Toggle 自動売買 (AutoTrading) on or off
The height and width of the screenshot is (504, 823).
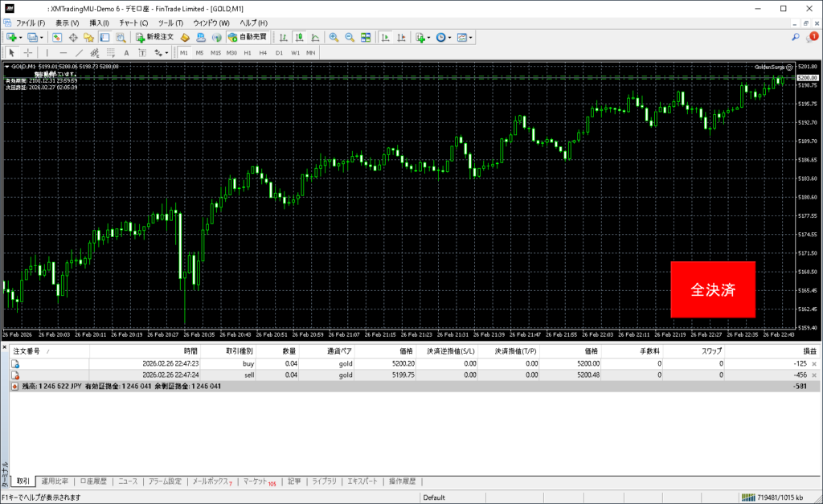tap(249, 37)
